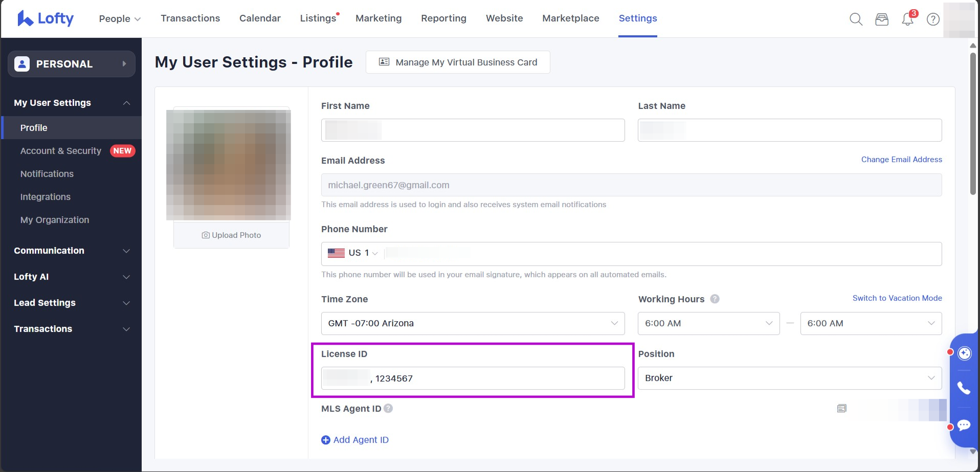Screen dimensions: 980x472
Task: Open the notifications bell icon
Action: 908,19
